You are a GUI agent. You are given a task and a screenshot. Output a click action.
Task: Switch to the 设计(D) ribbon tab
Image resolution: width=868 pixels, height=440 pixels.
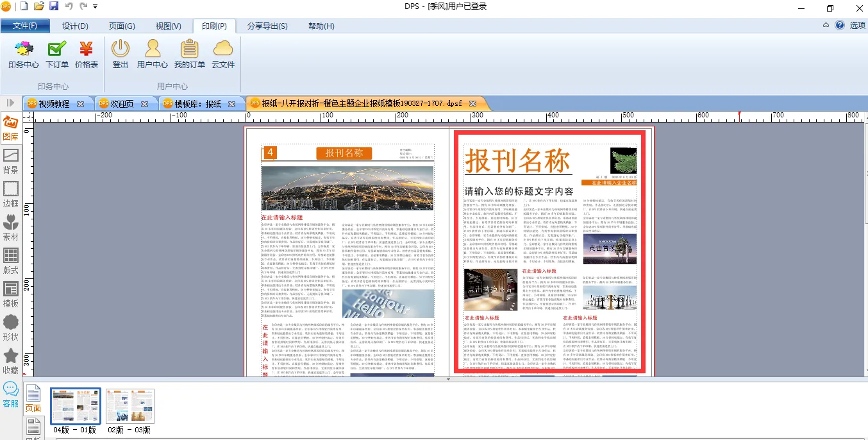[75, 26]
